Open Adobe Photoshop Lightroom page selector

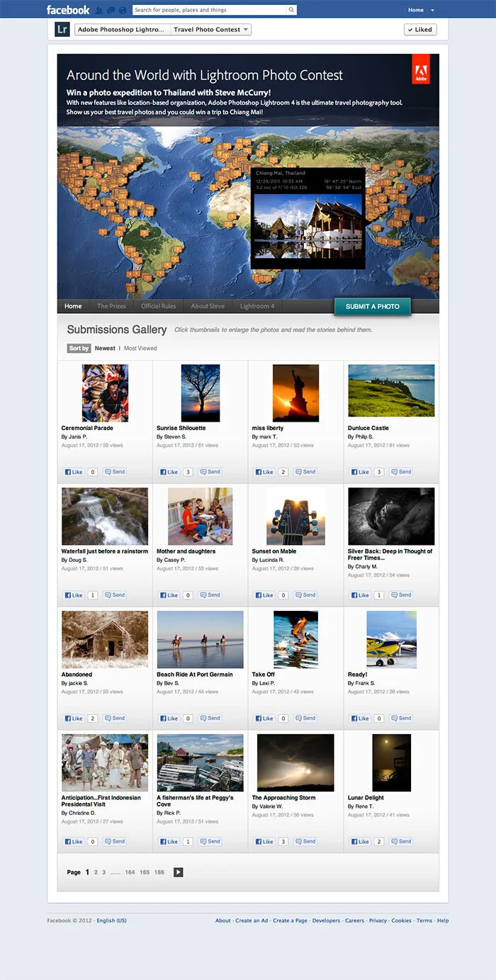pos(123,30)
